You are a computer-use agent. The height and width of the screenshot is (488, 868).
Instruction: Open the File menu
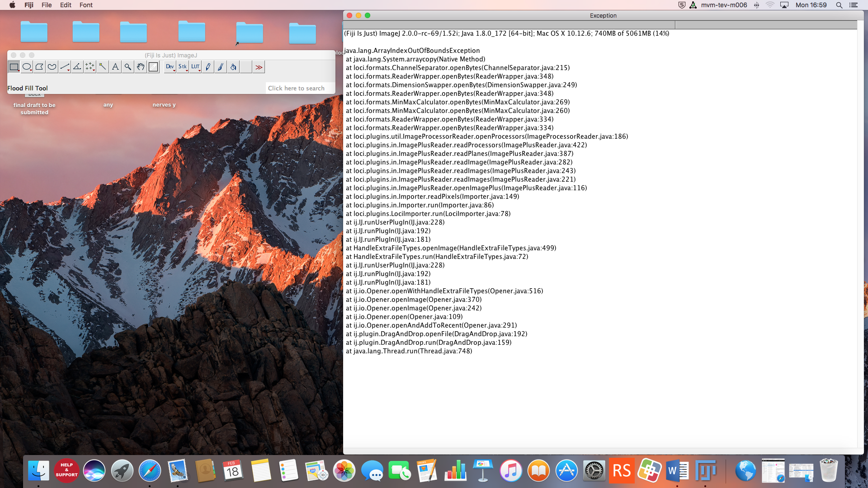click(x=46, y=5)
